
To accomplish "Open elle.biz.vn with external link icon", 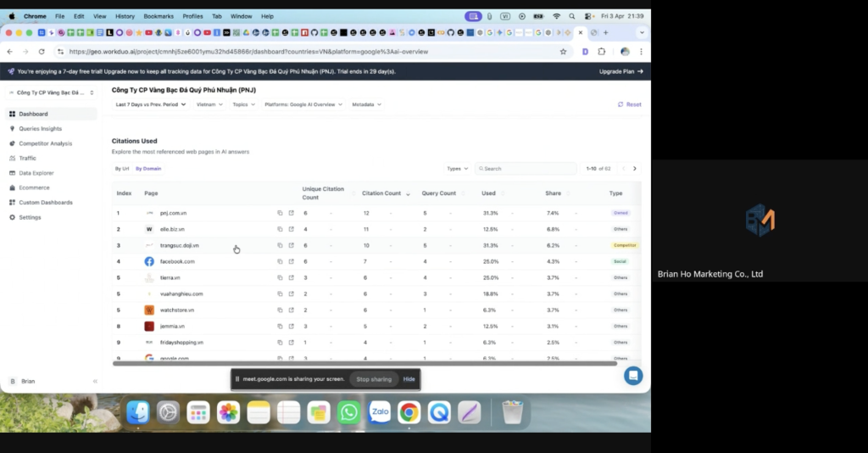I will (291, 229).
